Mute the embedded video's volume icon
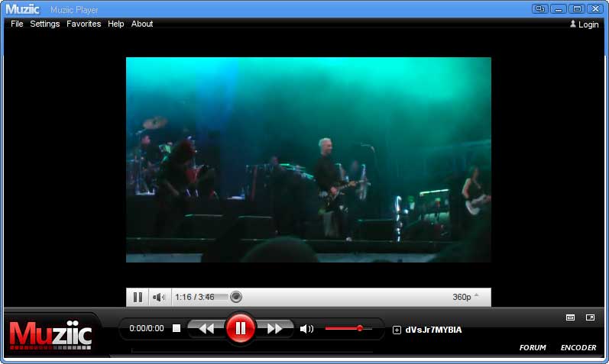 click(x=159, y=297)
